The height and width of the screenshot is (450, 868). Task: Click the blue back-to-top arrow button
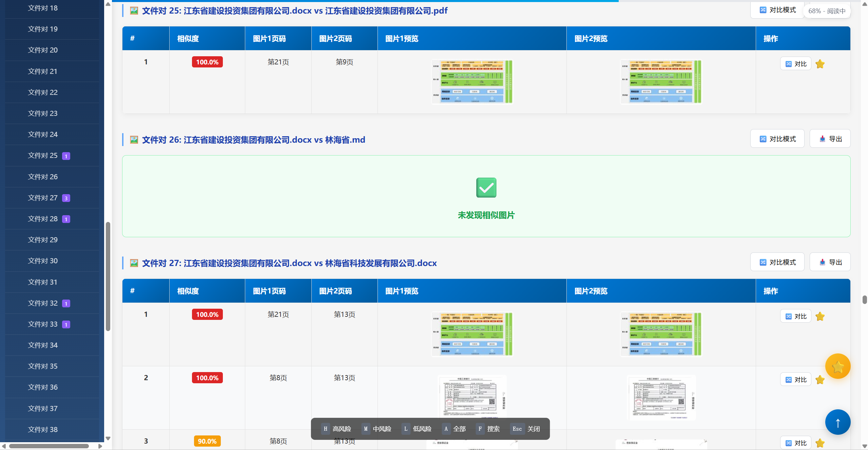point(837,422)
